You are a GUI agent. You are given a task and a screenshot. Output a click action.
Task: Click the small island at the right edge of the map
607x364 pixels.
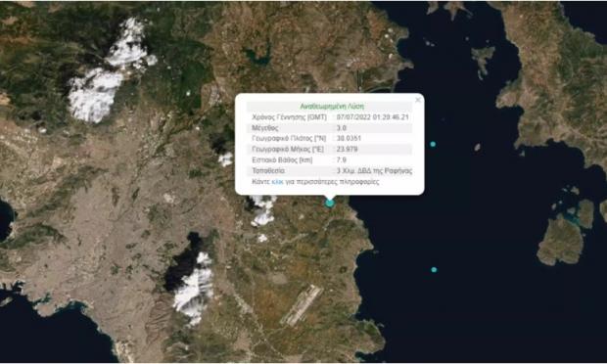603,210
